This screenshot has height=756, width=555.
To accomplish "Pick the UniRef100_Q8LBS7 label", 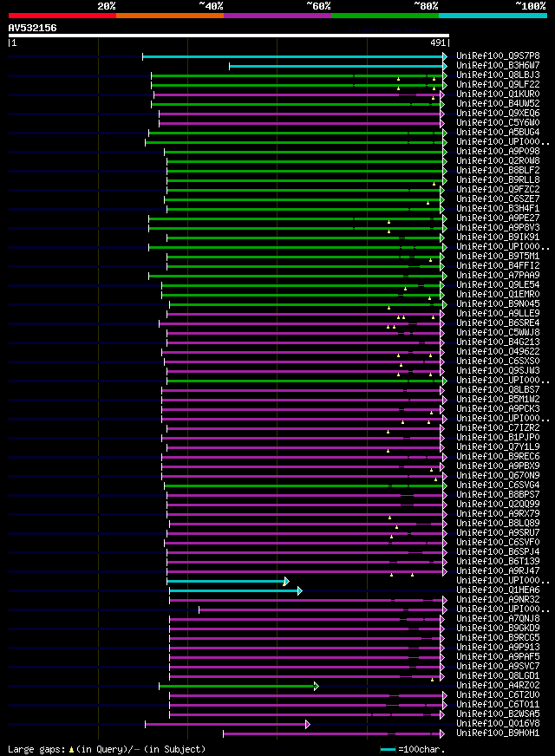I will tap(498, 389).
